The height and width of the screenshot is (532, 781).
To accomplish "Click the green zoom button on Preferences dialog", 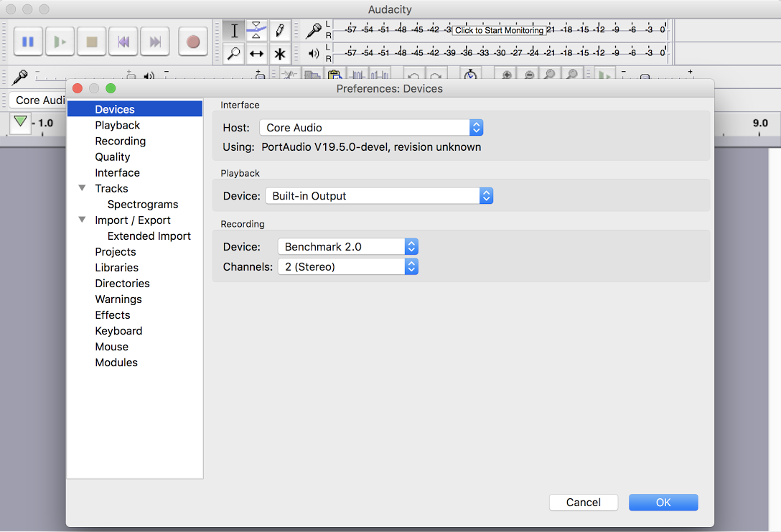I will [x=111, y=88].
